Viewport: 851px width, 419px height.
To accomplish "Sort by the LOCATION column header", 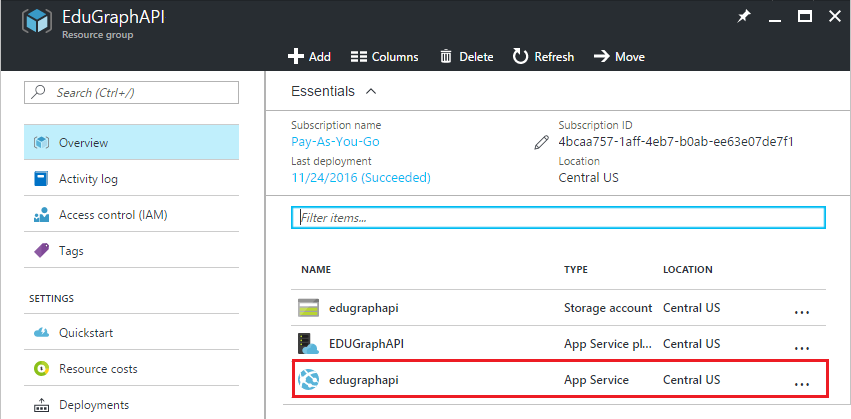I will click(688, 269).
